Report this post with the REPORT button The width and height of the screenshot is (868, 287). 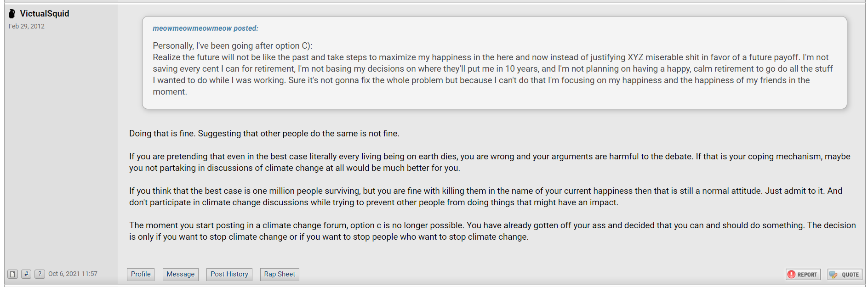click(x=803, y=275)
